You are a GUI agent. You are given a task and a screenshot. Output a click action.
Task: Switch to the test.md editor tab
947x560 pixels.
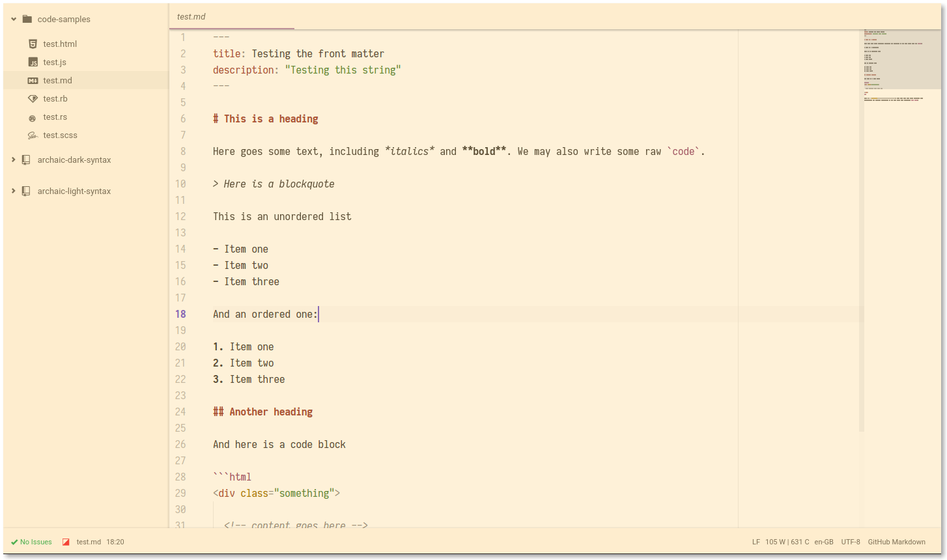point(231,16)
